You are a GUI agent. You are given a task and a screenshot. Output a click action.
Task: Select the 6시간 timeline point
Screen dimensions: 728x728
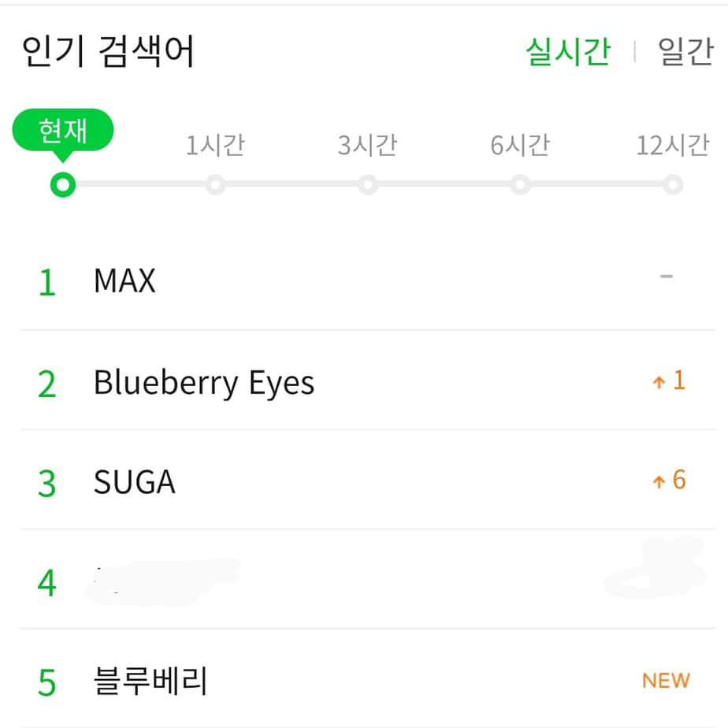[x=519, y=185]
